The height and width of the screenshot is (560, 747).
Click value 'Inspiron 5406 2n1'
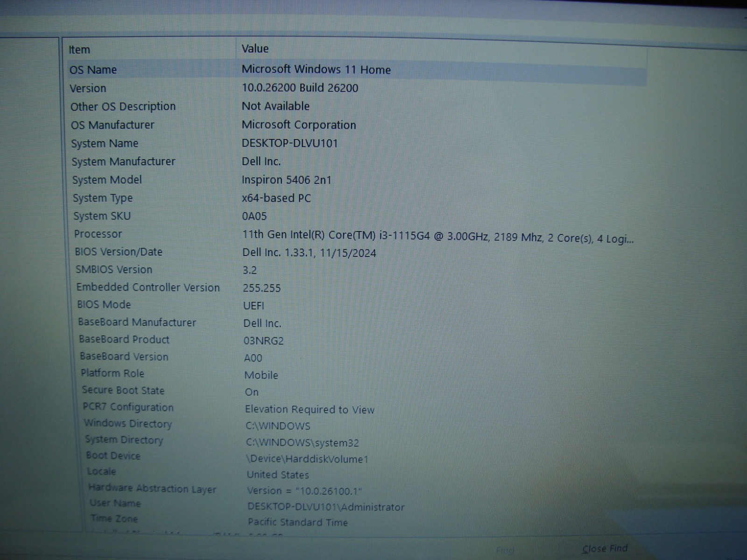[x=286, y=180]
